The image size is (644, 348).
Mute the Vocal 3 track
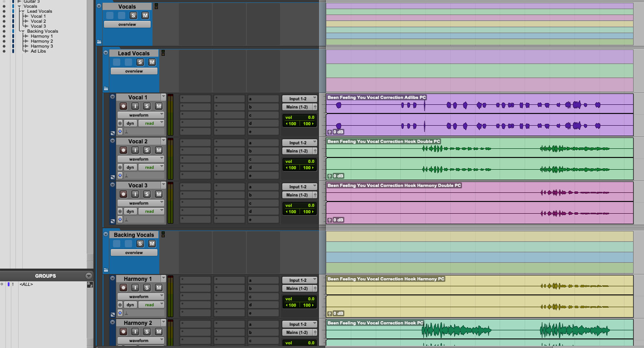coord(158,194)
